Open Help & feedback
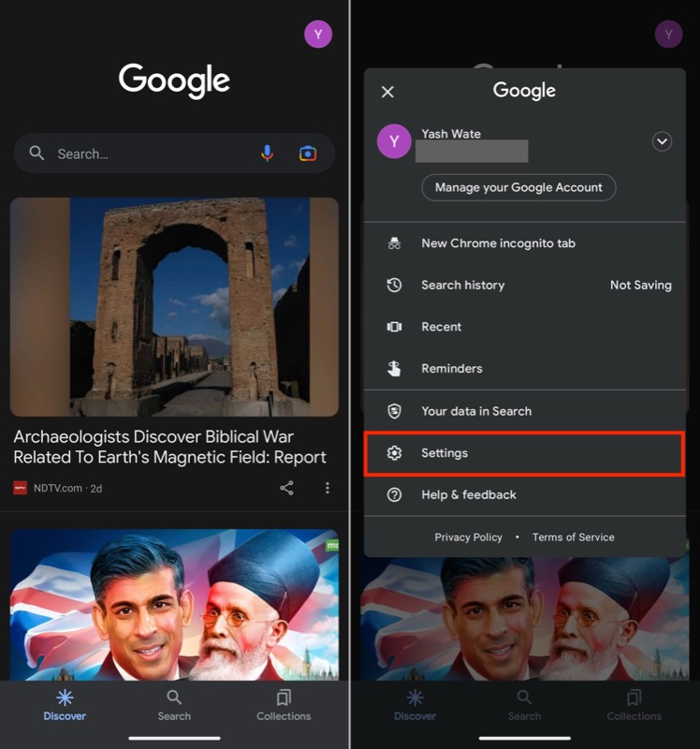 tap(525, 495)
